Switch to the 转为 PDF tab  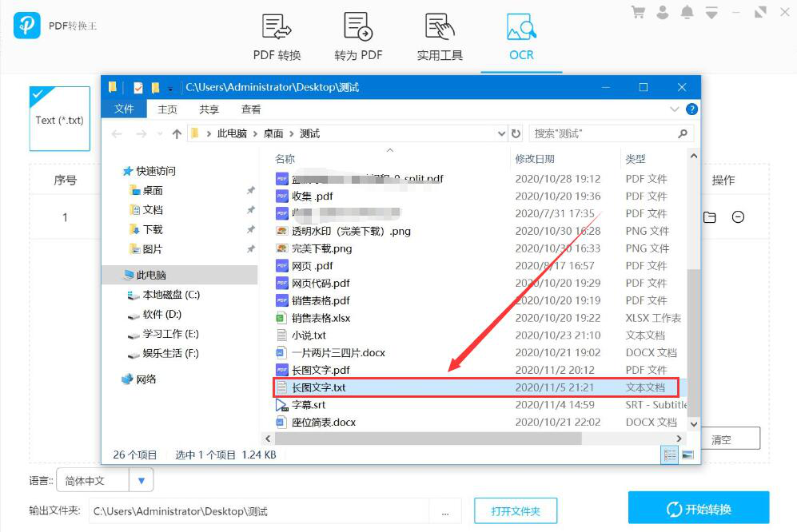pos(358,37)
